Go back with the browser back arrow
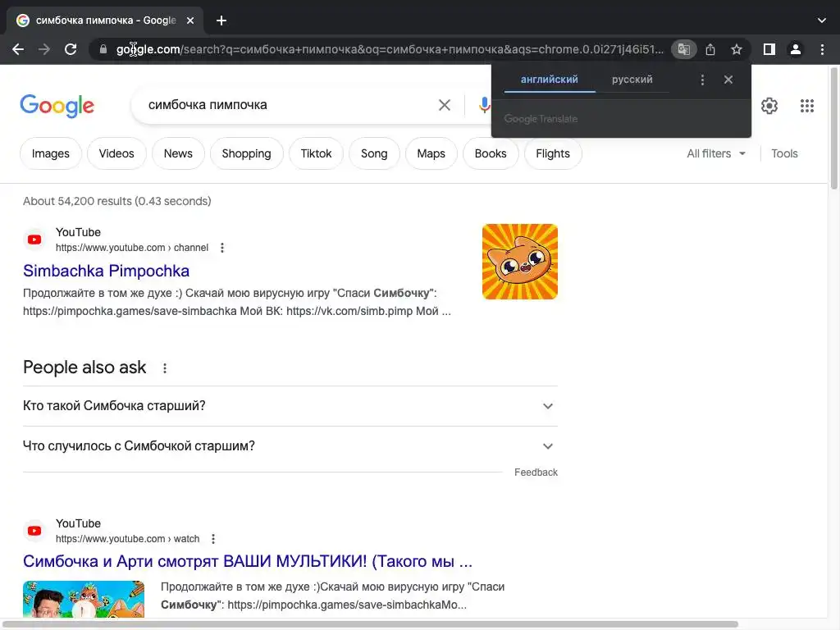 point(18,49)
